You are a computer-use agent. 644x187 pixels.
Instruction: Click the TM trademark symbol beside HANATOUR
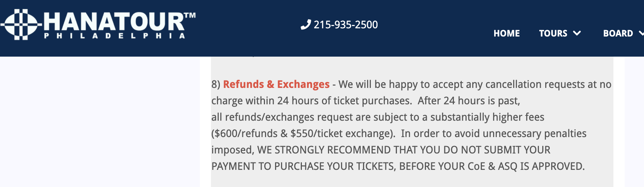point(190,16)
